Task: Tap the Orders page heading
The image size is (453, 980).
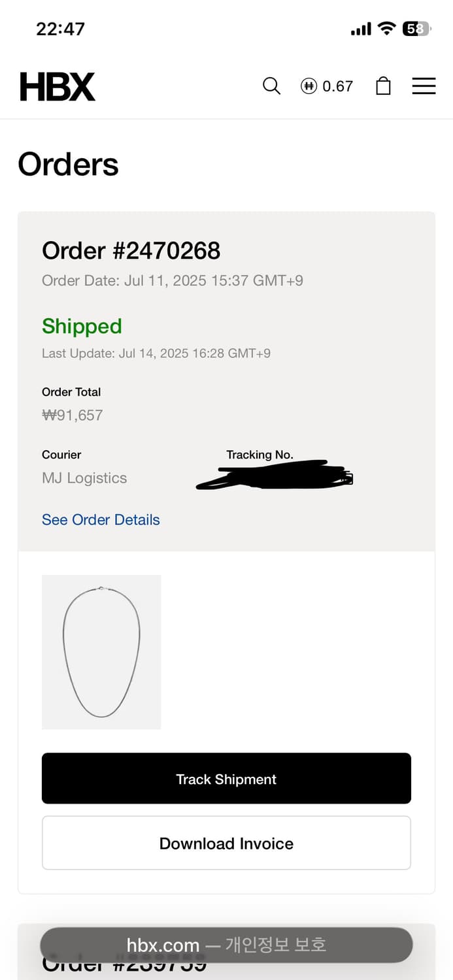Action: pyautogui.click(x=68, y=164)
